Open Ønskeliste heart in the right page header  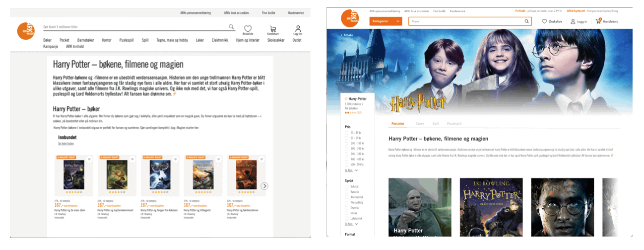point(544,21)
